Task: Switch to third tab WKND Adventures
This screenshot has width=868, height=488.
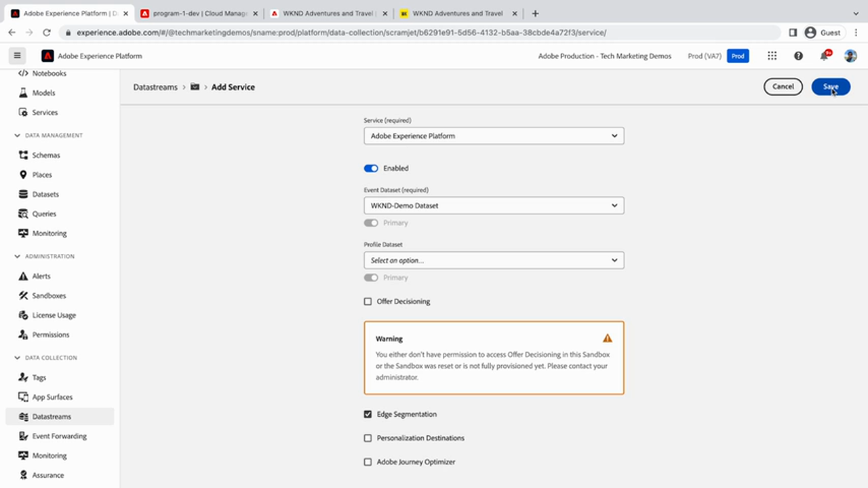Action: (x=330, y=14)
